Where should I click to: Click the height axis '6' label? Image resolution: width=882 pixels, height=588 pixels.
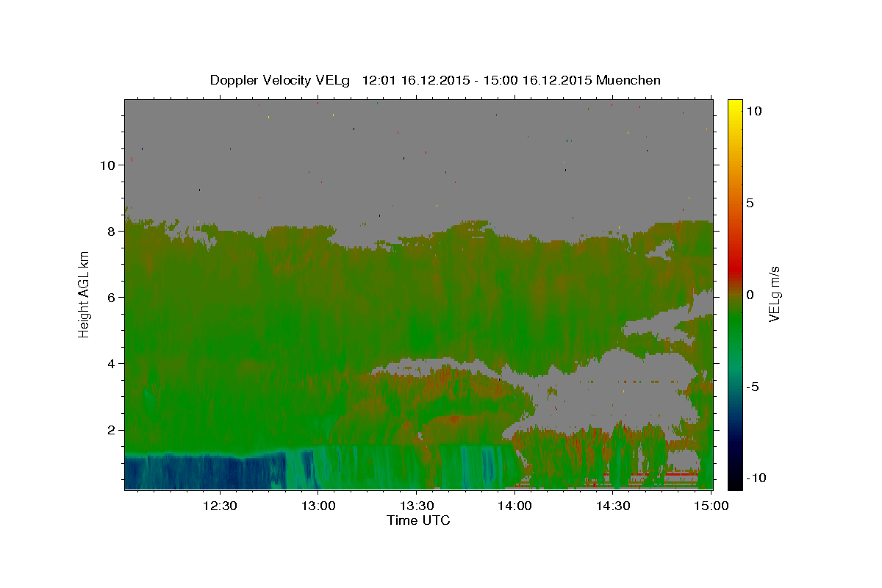tap(113, 297)
